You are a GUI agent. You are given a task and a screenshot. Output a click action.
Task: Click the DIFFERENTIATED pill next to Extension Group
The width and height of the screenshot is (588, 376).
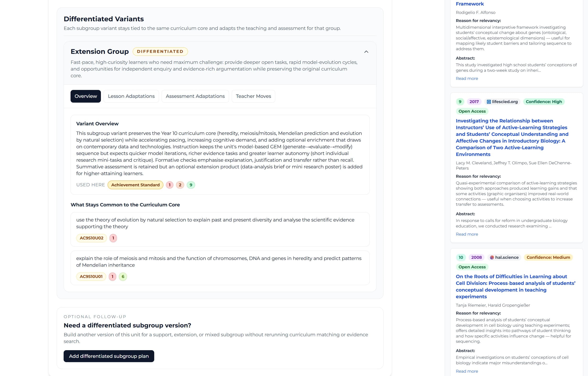[160, 51]
